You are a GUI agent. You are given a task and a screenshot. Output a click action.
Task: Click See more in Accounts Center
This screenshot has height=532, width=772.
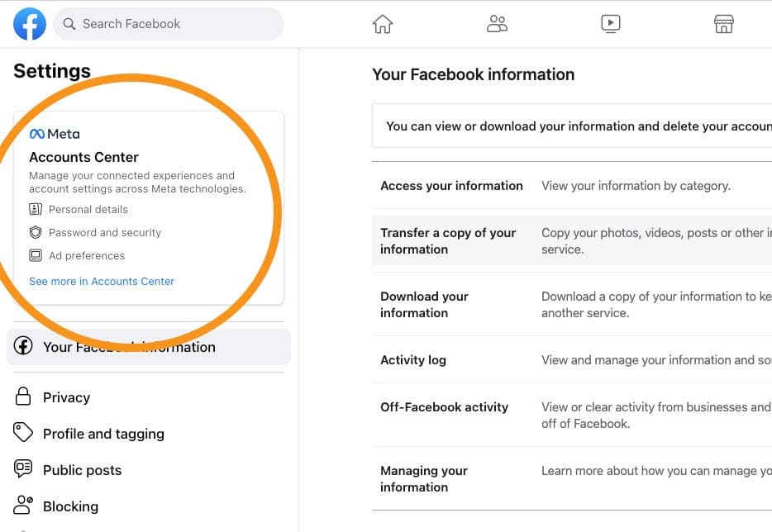click(x=101, y=281)
